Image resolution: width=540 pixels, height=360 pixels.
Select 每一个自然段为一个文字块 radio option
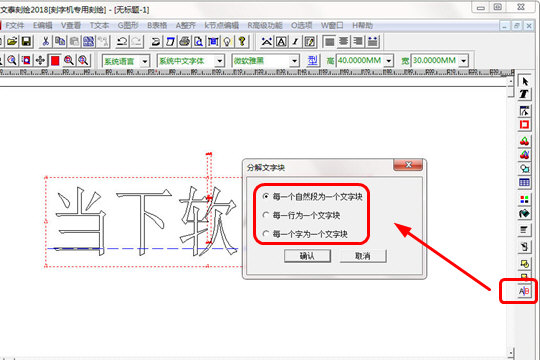(x=266, y=197)
